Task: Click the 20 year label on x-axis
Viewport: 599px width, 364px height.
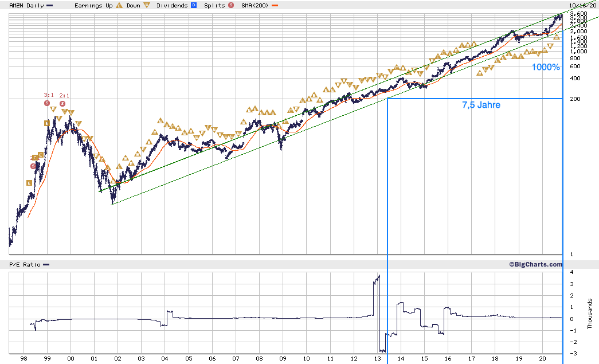Action: pos(542,359)
